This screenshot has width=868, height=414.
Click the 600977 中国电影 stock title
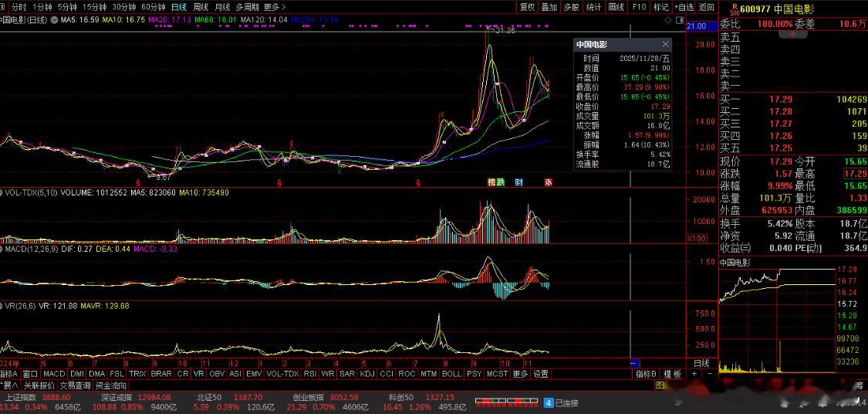[777, 8]
